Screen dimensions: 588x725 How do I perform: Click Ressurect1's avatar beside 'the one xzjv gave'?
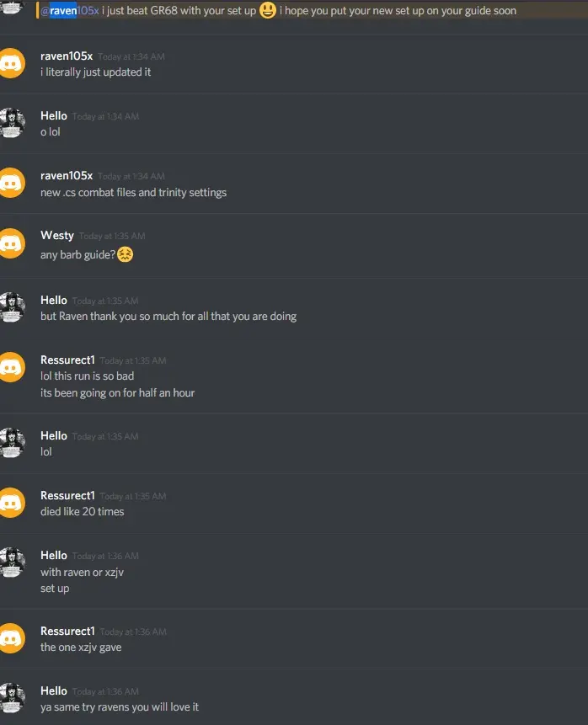click(x=11, y=638)
